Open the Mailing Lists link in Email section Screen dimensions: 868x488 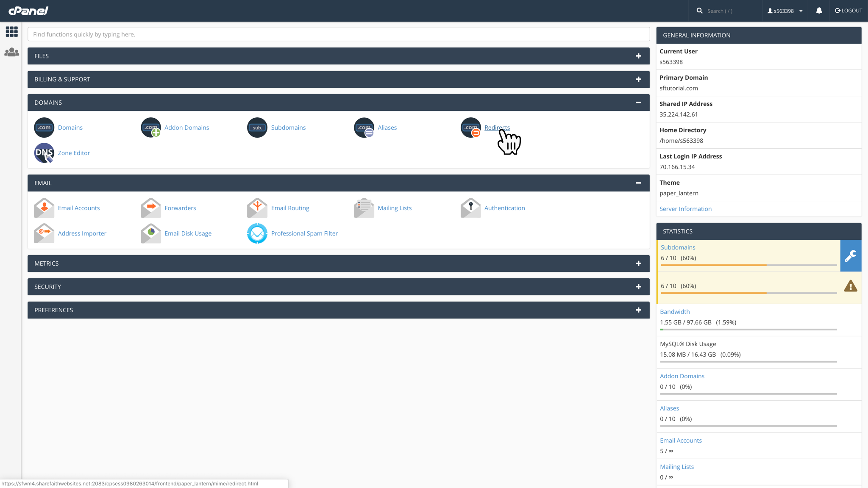pos(395,208)
